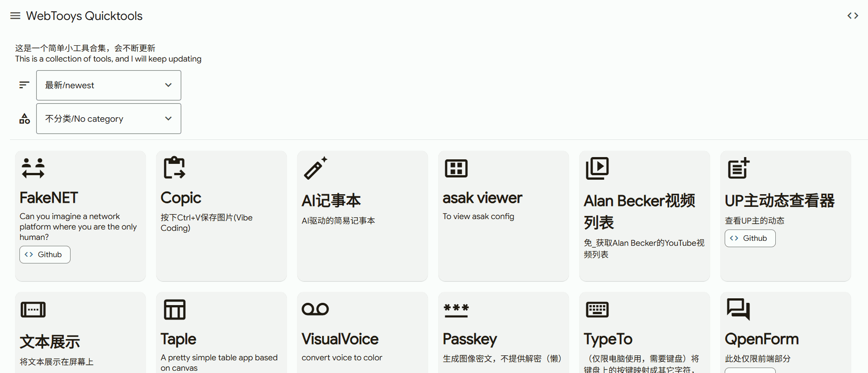This screenshot has width=868, height=373.
Task: Open the Github button on FakeNET card
Action: click(x=45, y=254)
